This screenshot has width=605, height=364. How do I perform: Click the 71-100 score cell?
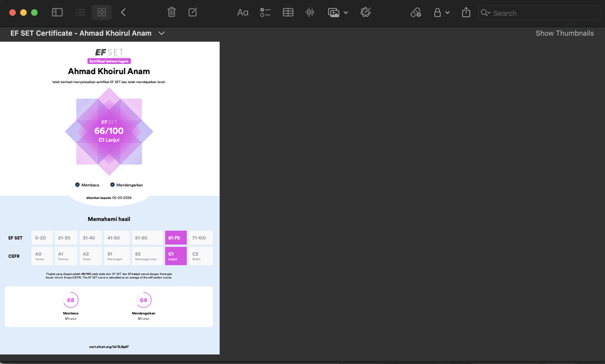point(201,238)
